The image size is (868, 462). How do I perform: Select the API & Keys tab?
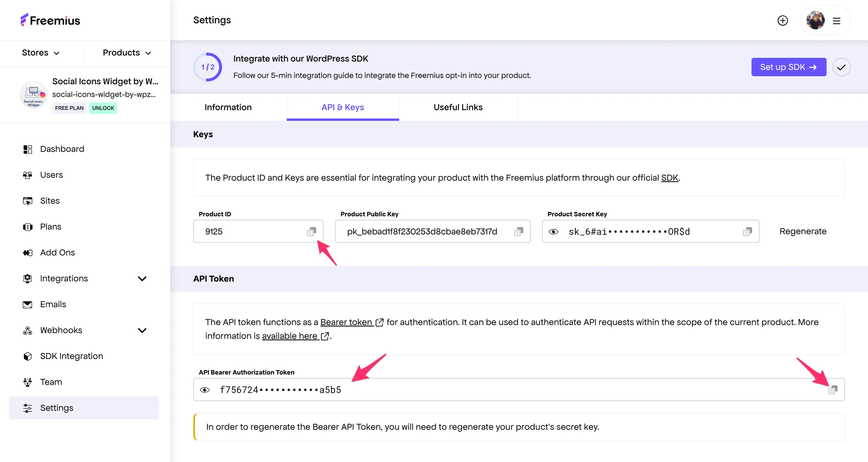(x=343, y=107)
